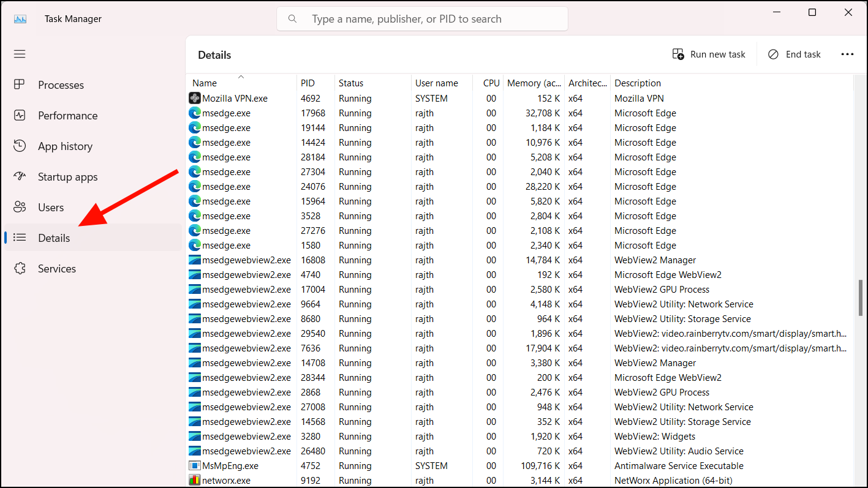
Task: Click the Edge icon in the PID 17968 row
Action: tap(195, 113)
